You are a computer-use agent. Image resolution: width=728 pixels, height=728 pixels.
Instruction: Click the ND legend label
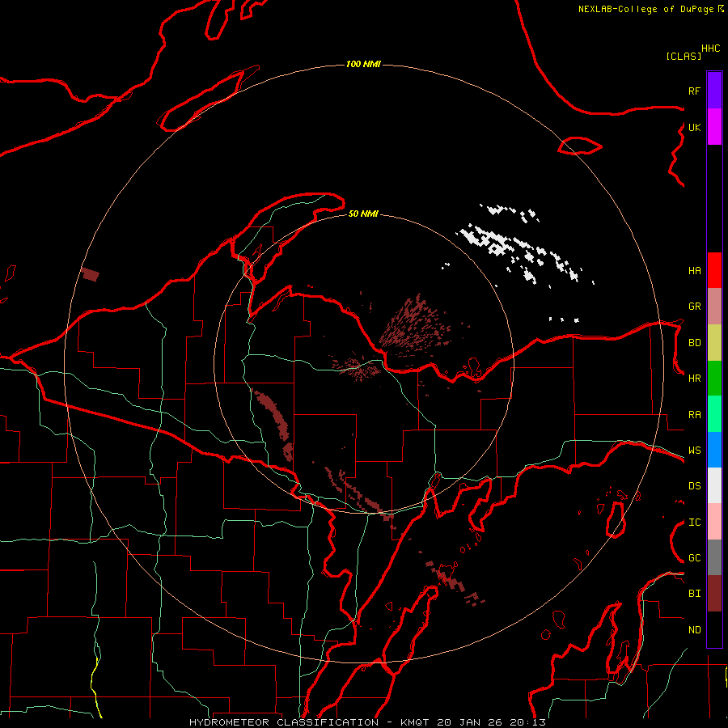pos(694,630)
